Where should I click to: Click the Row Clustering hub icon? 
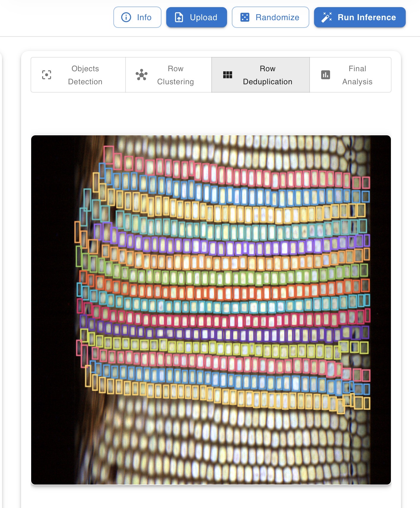coord(142,75)
